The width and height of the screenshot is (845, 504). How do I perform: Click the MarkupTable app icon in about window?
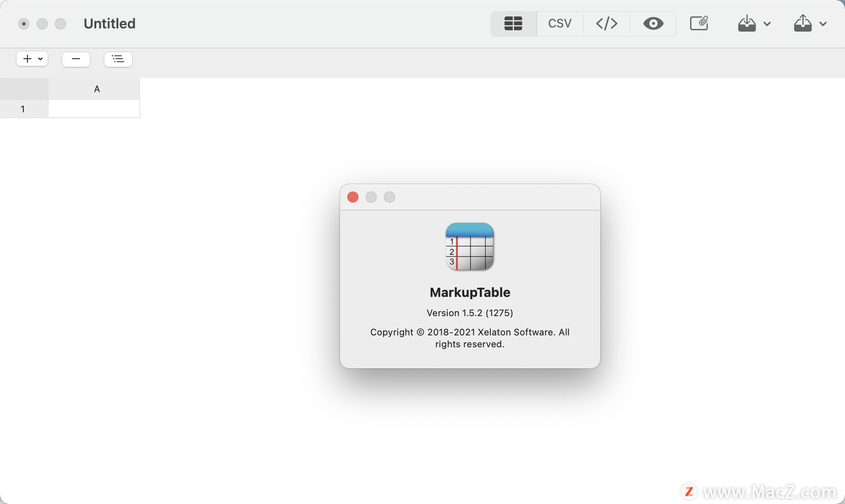(469, 247)
